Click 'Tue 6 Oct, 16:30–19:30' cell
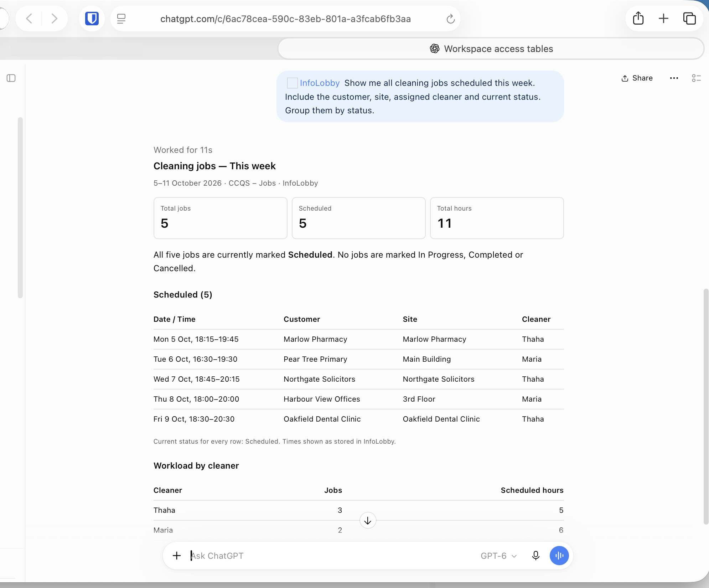This screenshot has width=709, height=588. 195,359
